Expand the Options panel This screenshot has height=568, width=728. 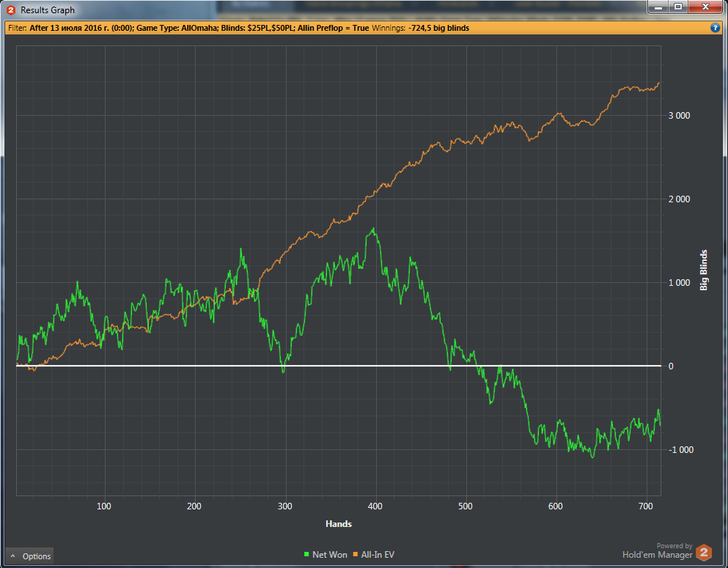click(30, 556)
